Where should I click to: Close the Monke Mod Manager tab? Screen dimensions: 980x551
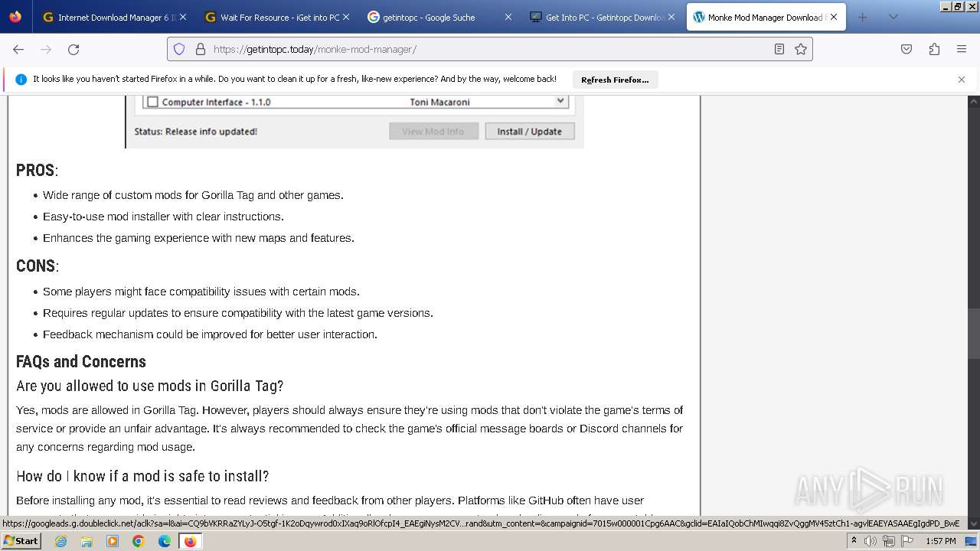click(834, 17)
